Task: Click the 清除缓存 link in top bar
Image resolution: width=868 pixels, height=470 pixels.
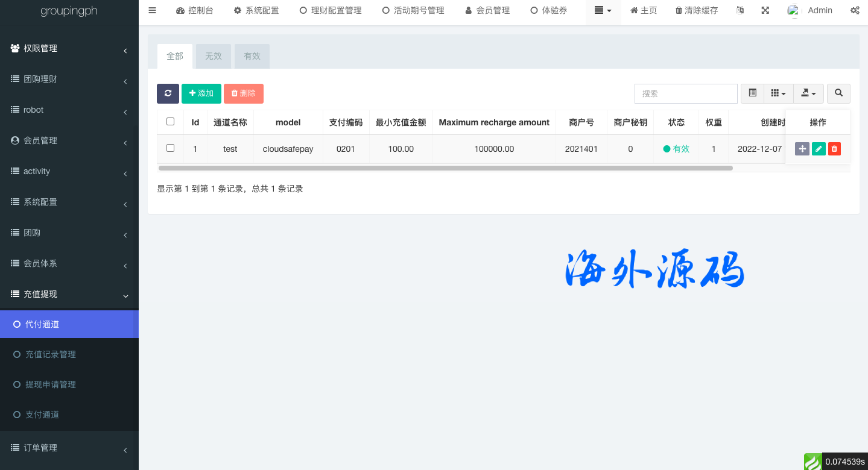Action: [697, 10]
